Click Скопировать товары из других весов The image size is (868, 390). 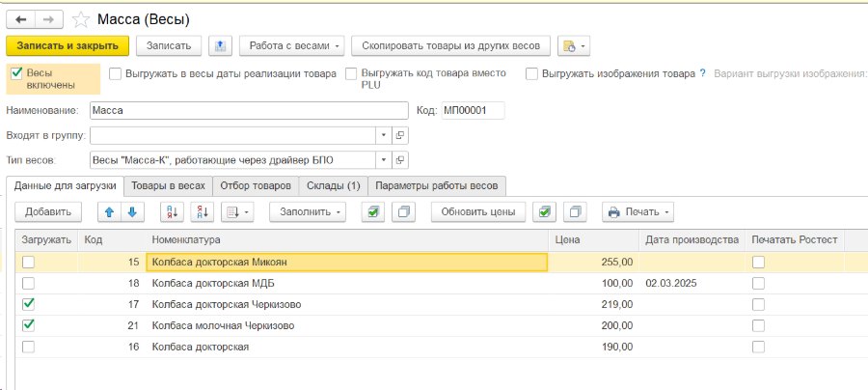pos(450,46)
